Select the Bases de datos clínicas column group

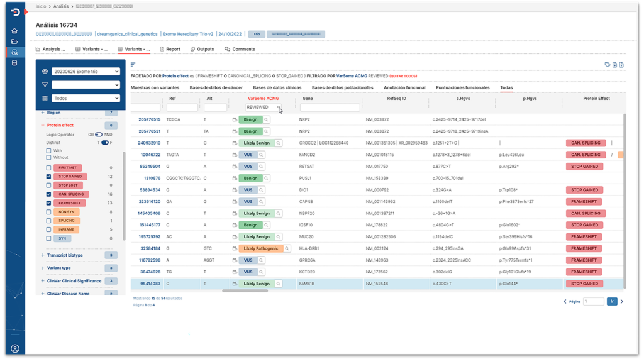277,87
